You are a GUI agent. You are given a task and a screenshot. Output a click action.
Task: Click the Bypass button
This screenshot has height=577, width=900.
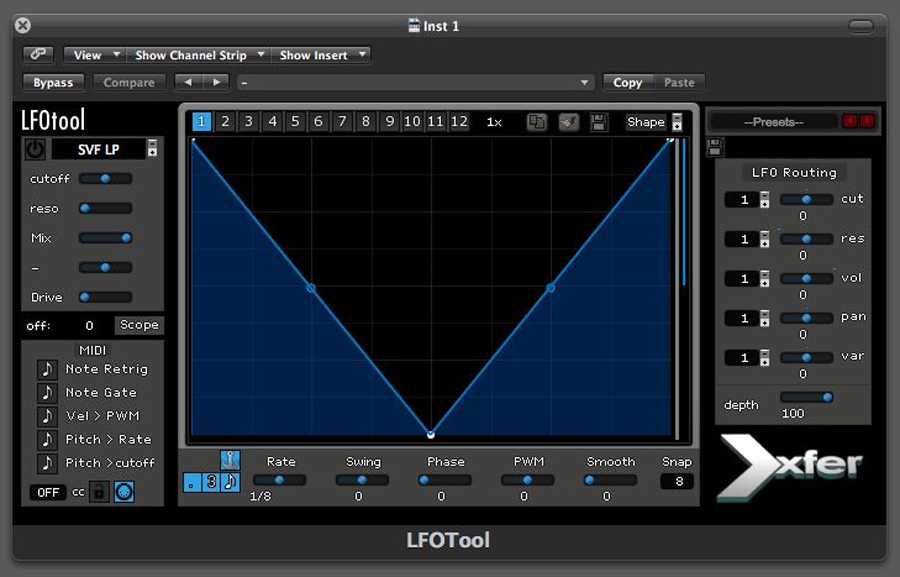click(x=53, y=82)
